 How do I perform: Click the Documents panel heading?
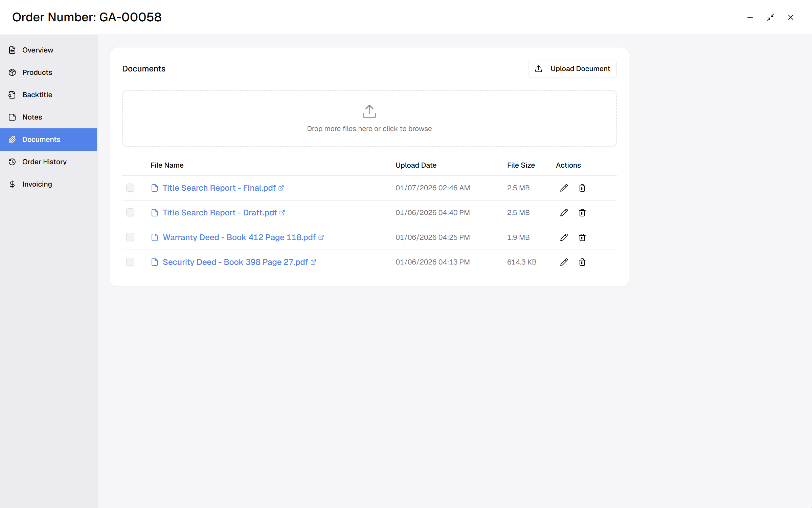point(144,69)
